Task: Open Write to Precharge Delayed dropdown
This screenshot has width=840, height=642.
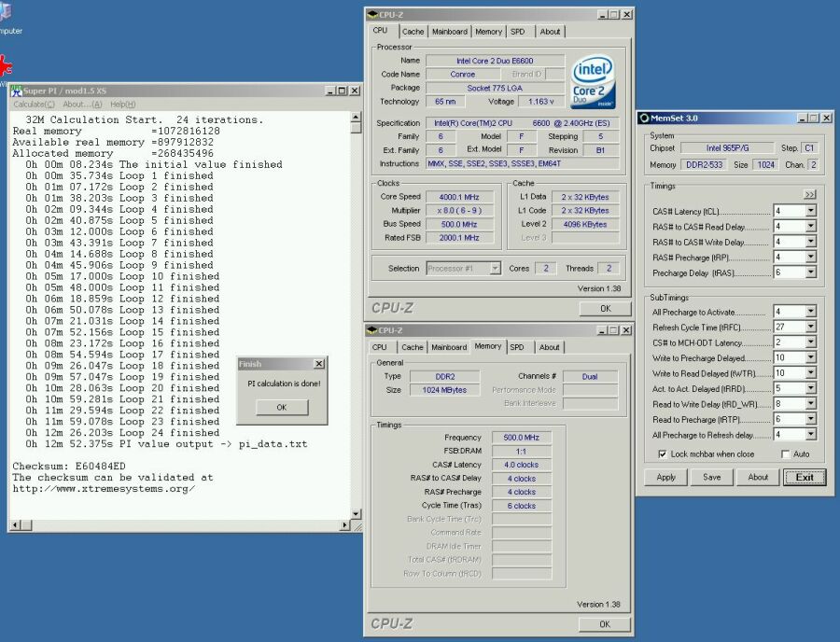Action: pos(810,357)
